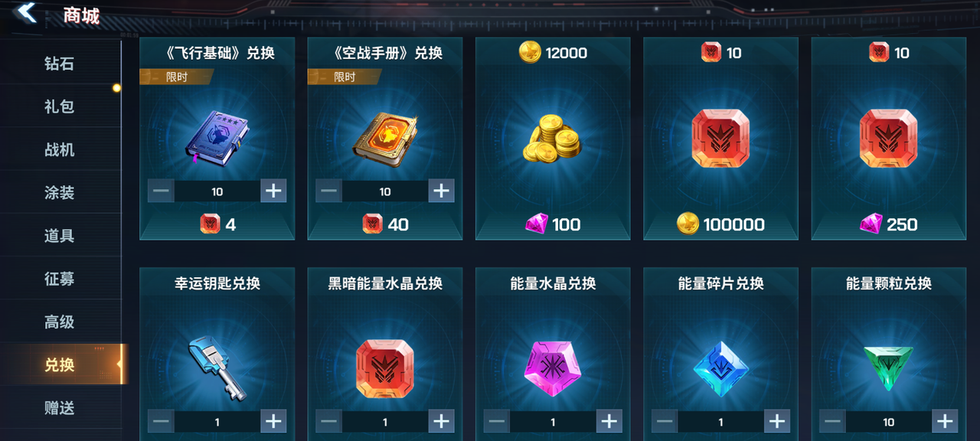Increase 《飞行基础》 quantity with plus button
The height and width of the screenshot is (441, 980).
click(273, 191)
